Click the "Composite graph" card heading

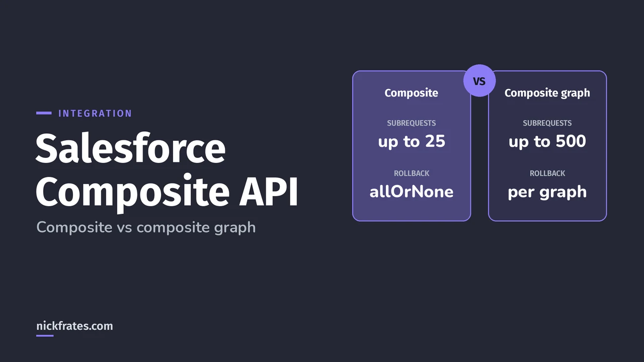pyautogui.click(x=547, y=93)
